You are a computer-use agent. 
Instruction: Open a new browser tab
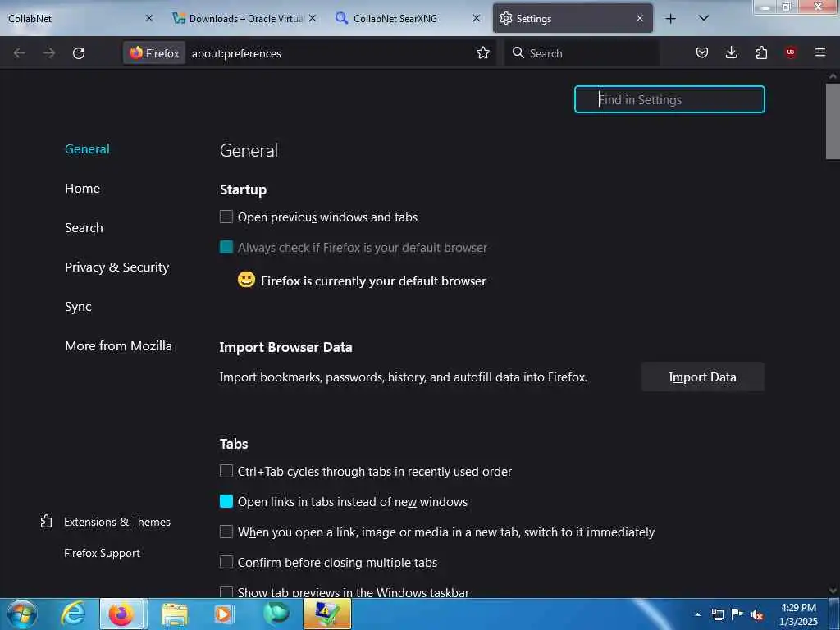671,19
